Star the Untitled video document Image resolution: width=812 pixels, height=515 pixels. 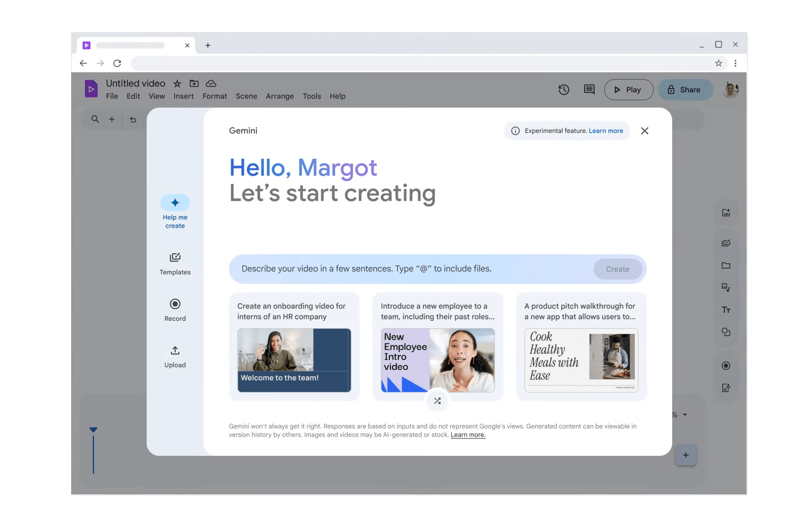pos(177,83)
